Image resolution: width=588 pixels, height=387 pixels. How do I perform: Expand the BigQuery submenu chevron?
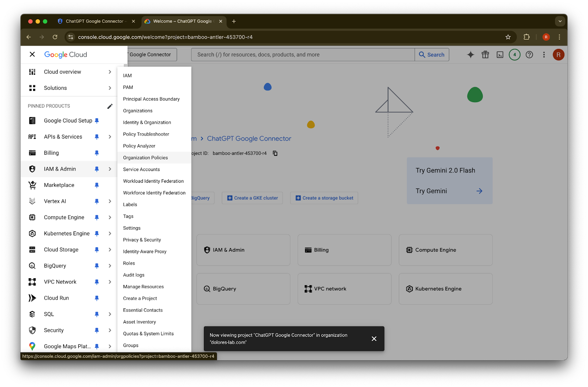(x=110, y=266)
